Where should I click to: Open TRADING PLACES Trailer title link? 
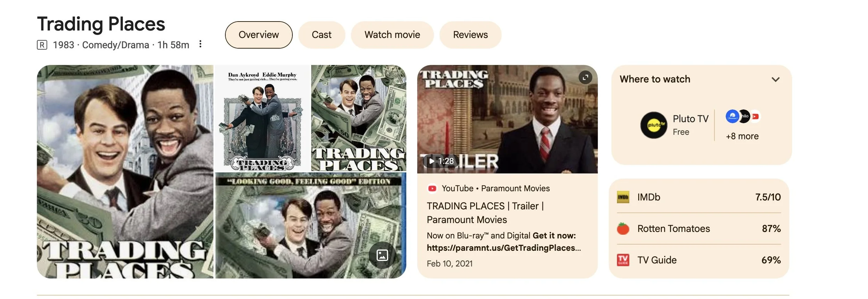[485, 213]
